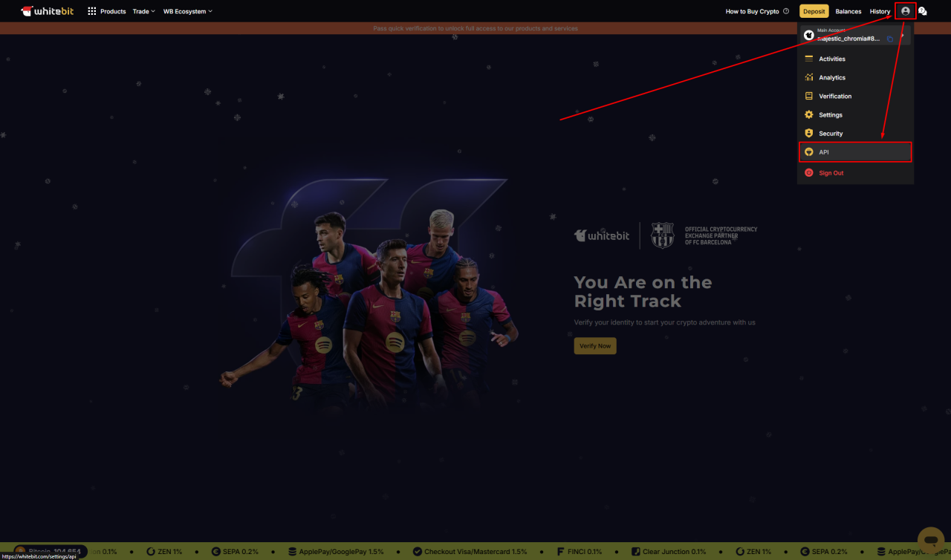Screen dimensions: 951x560
Task: Open Settings from the profile menu
Action: tap(830, 115)
